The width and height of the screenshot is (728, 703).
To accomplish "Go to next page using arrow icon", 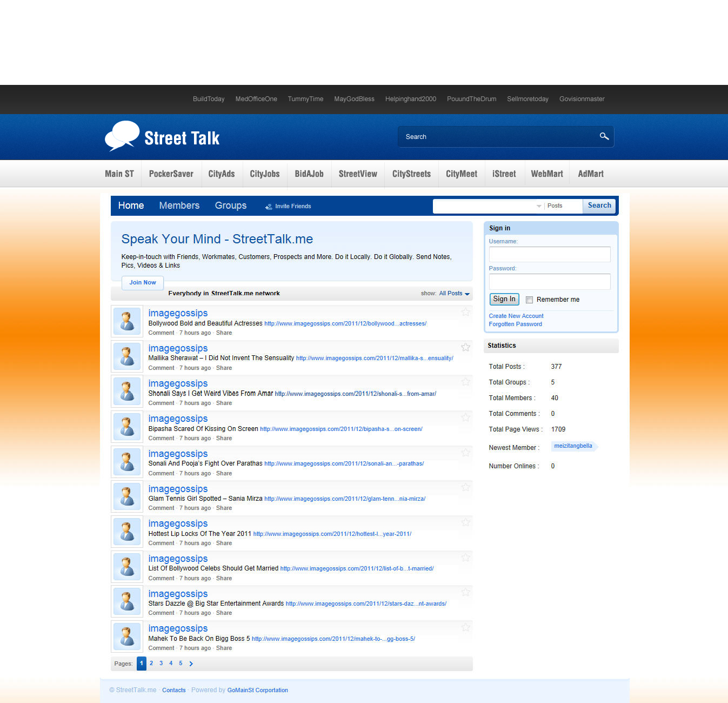I will click(x=191, y=664).
